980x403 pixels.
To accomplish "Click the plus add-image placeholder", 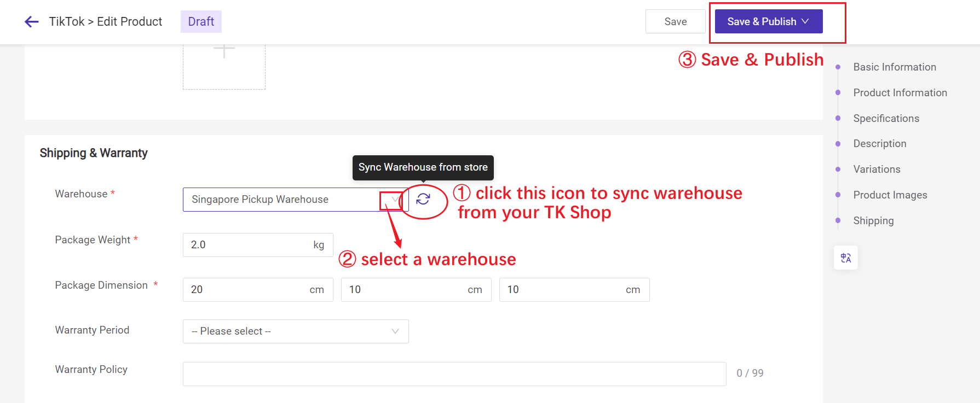I will (x=224, y=66).
